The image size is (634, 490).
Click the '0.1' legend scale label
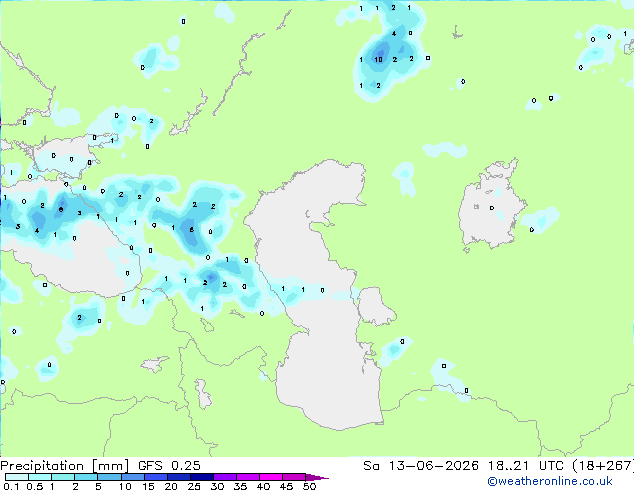pyautogui.click(x=11, y=486)
